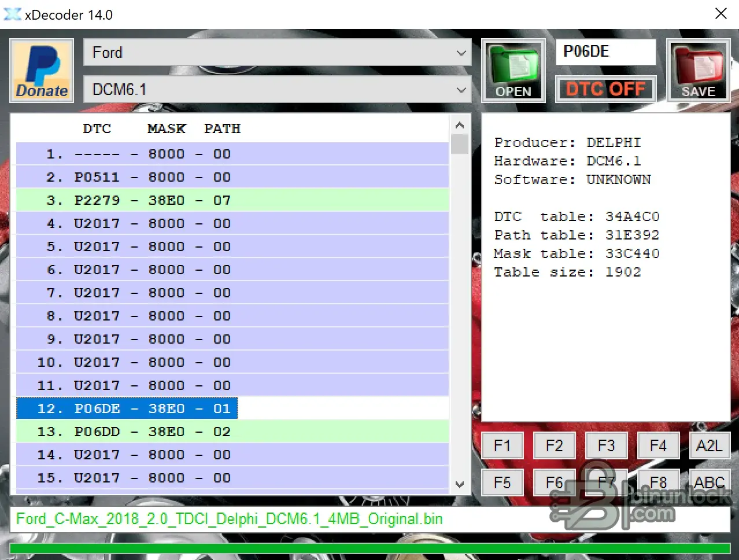Viewport: 739px width, 560px height.
Task: Select row 2 P0511 - 8000 - 00
Action: (x=232, y=177)
